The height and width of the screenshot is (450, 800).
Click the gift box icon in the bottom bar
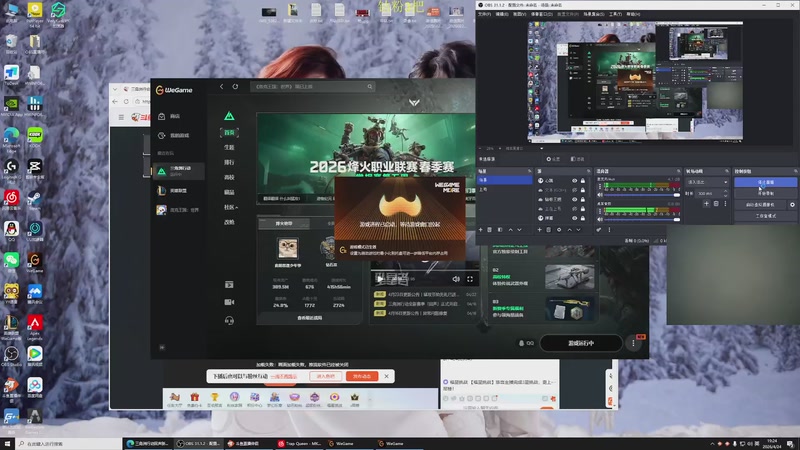pyautogui.click(x=194, y=397)
